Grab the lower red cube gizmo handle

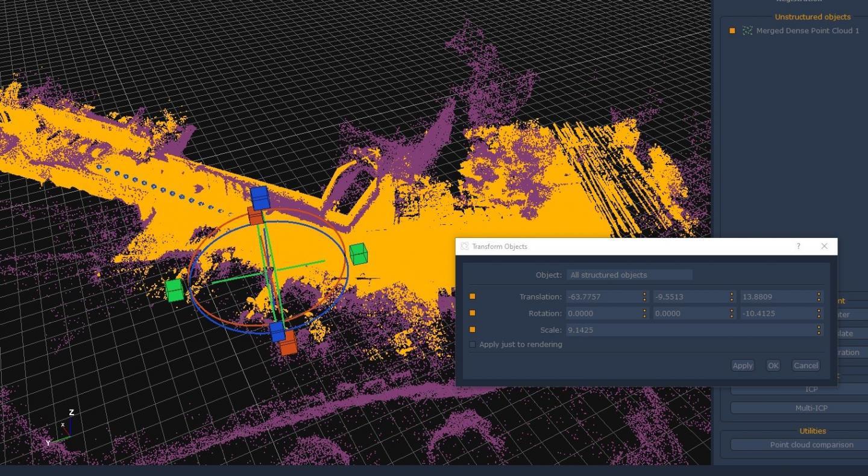tap(288, 343)
